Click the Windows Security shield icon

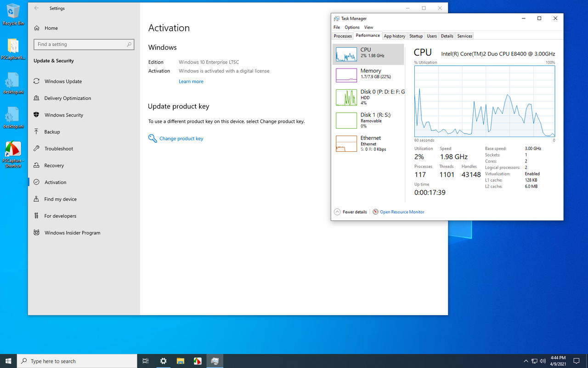pos(37,115)
